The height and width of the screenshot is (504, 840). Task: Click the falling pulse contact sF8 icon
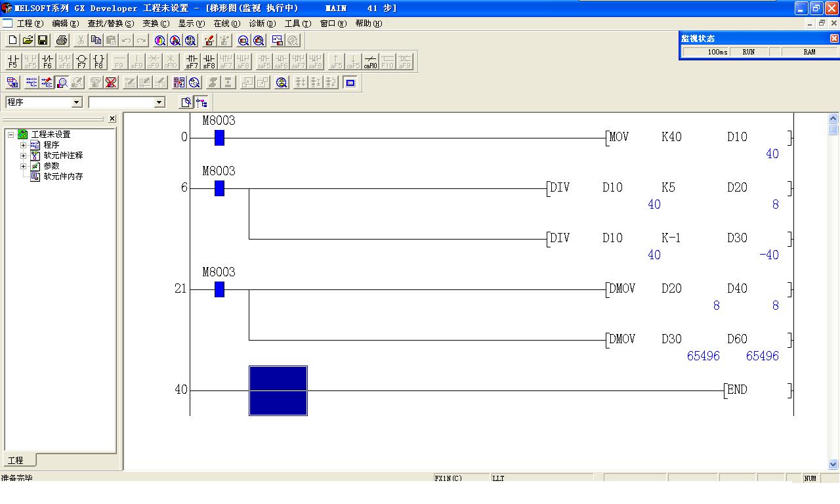pos(209,62)
